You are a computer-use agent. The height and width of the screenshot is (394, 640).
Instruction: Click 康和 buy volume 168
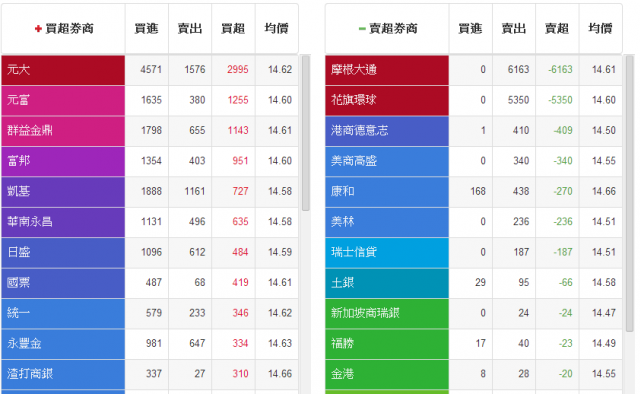pos(478,191)
